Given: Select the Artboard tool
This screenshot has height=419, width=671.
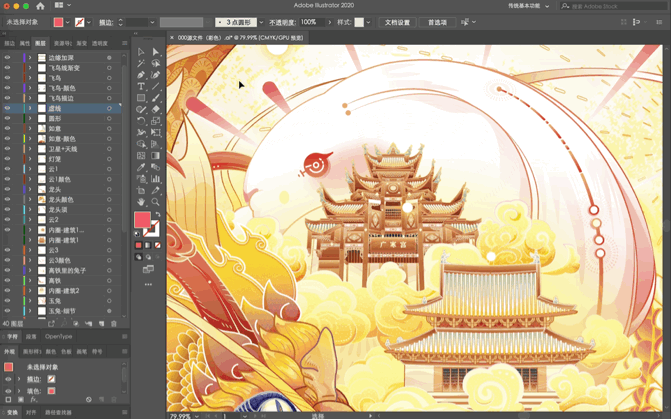Looking at the screenshot, I should (141, 190).
